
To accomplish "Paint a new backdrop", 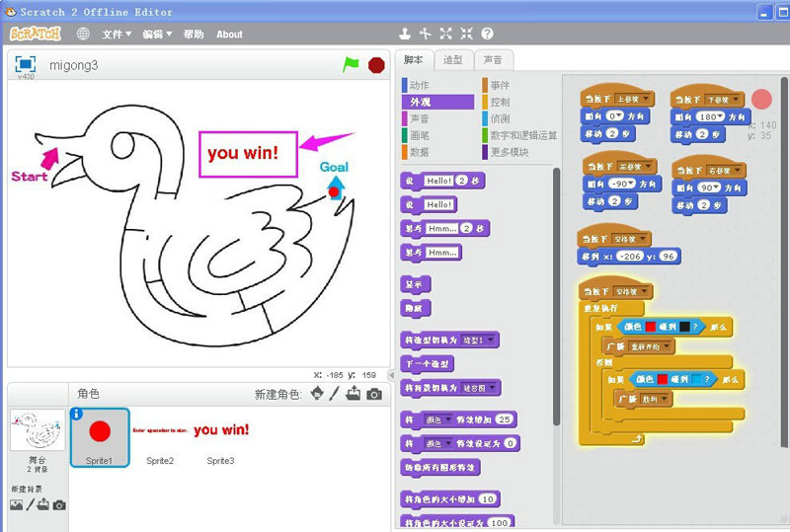I will [x=31, y=504].
